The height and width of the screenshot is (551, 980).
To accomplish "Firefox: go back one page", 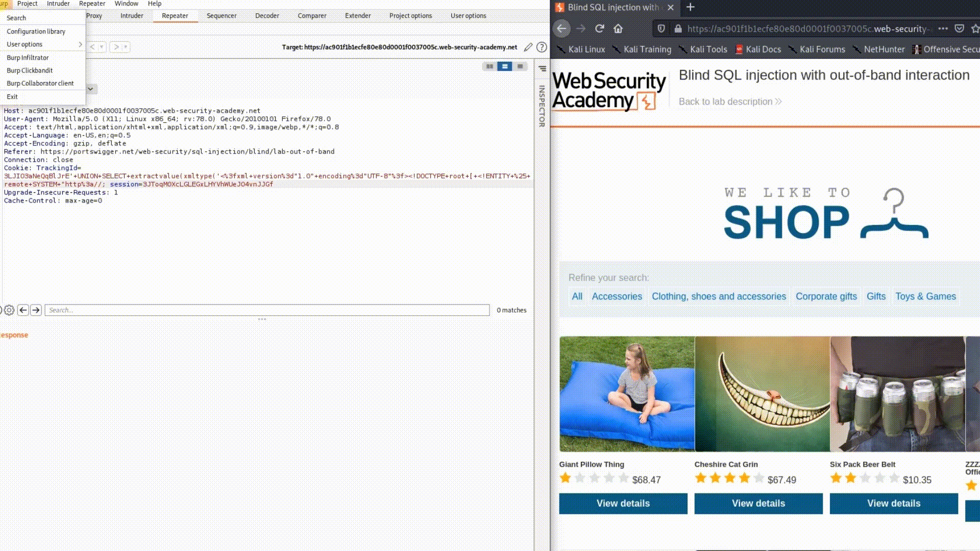I will tap(561, 29).
